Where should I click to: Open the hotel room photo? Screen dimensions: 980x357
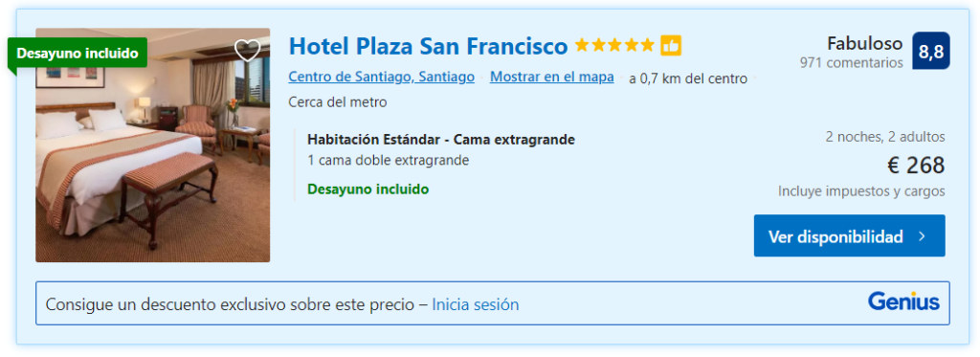(152, 145)
